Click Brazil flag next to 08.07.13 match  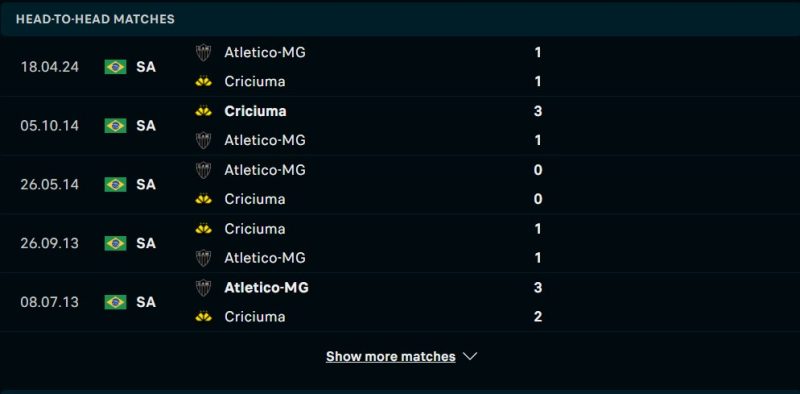[115, 302]
